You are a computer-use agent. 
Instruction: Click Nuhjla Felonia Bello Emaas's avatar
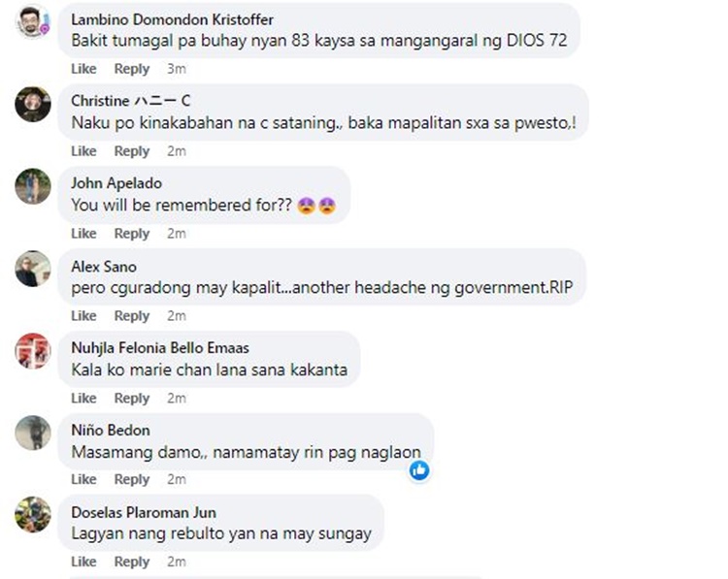33,351
